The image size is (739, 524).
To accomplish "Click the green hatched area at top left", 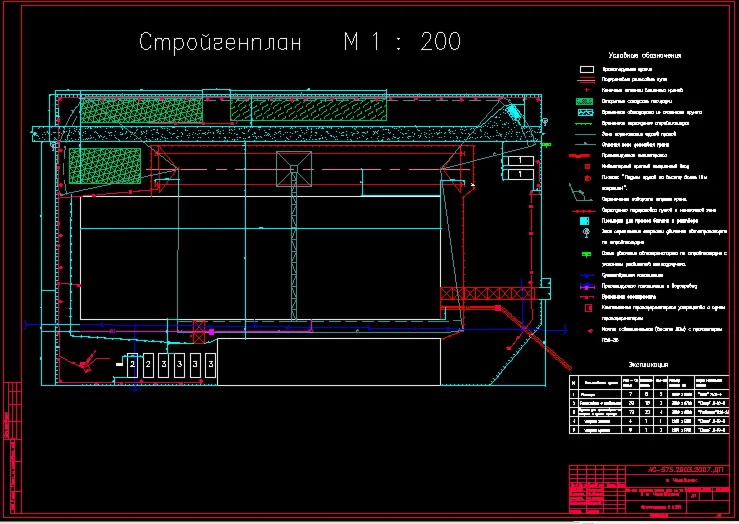I will [x=141, y=110].
